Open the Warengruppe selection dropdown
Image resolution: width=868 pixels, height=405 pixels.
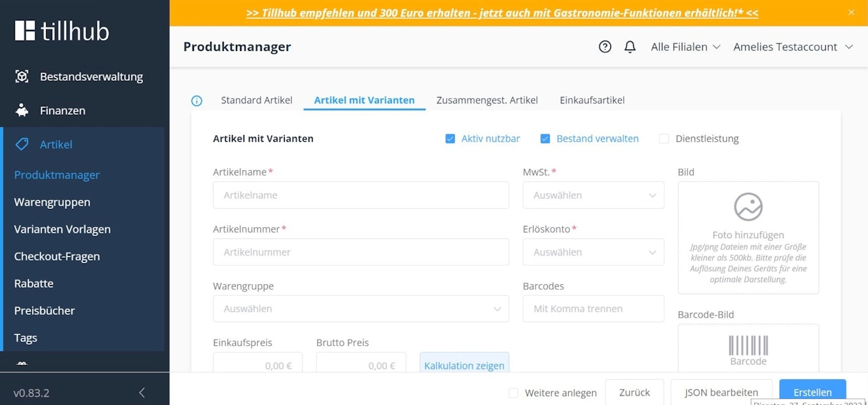tap(361, 309)
